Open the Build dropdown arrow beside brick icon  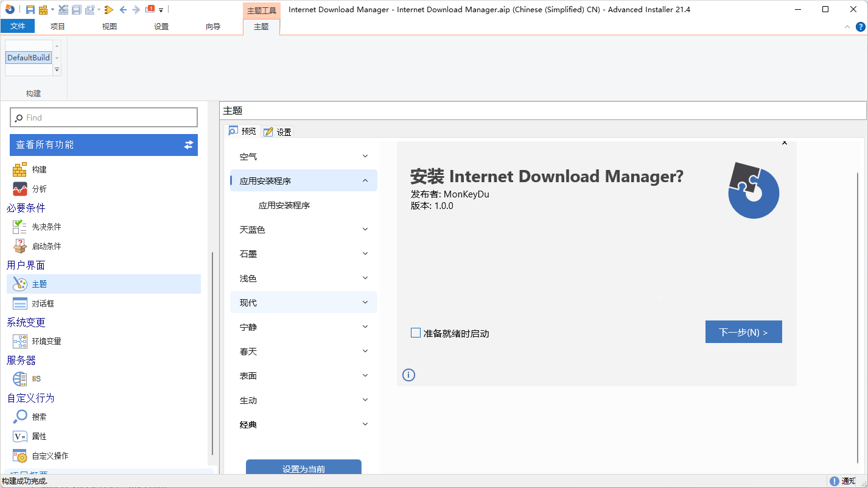click(52, 10)
